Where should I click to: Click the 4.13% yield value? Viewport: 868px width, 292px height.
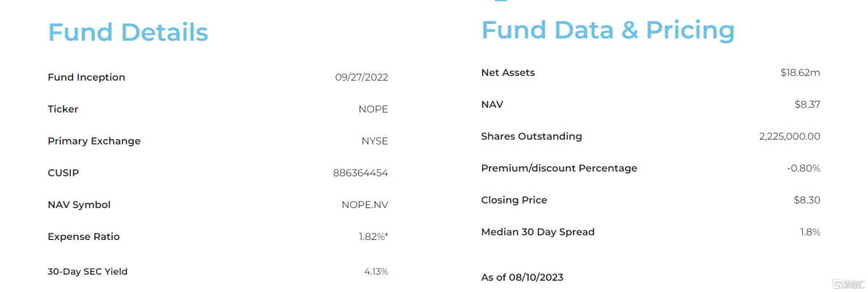click(376, 272)
